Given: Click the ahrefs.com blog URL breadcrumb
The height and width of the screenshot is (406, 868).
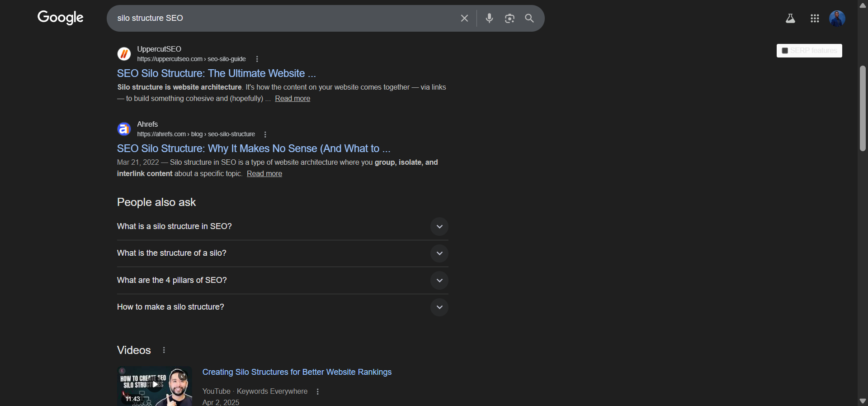Looking at the screenshot, I should coord(196,134).
